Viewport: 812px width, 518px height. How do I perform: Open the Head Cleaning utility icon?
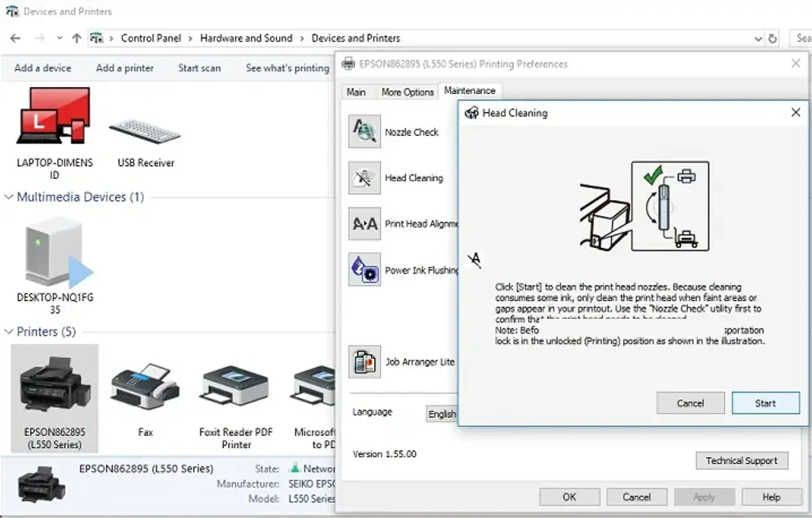(x=365, y=177)
